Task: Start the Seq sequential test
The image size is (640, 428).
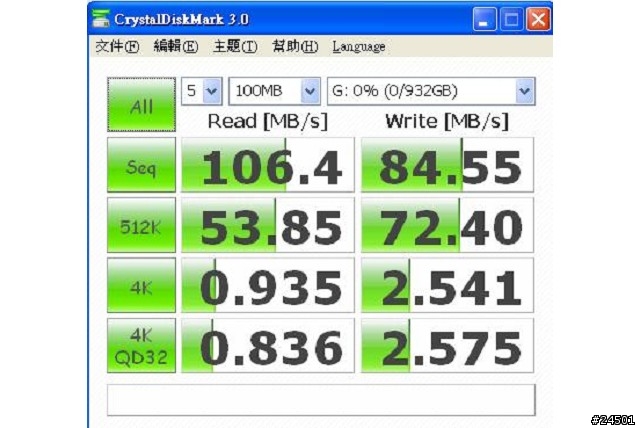Action: pos(141,165)
